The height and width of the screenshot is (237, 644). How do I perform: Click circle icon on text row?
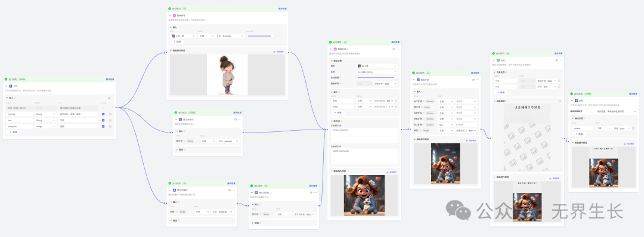pyautogui.click(x=110, y=120)
